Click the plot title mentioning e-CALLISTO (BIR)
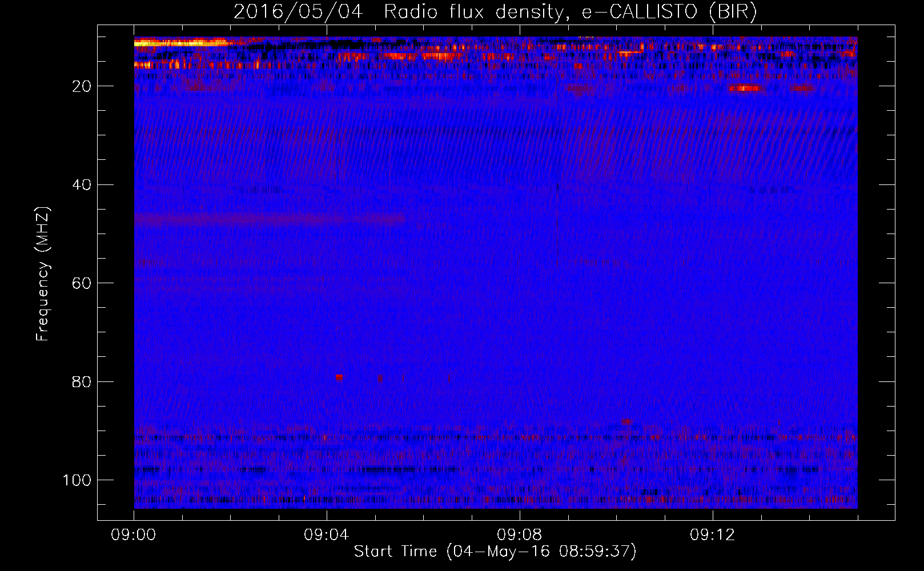This screenshot has width=924, height=571. (495, 12)
